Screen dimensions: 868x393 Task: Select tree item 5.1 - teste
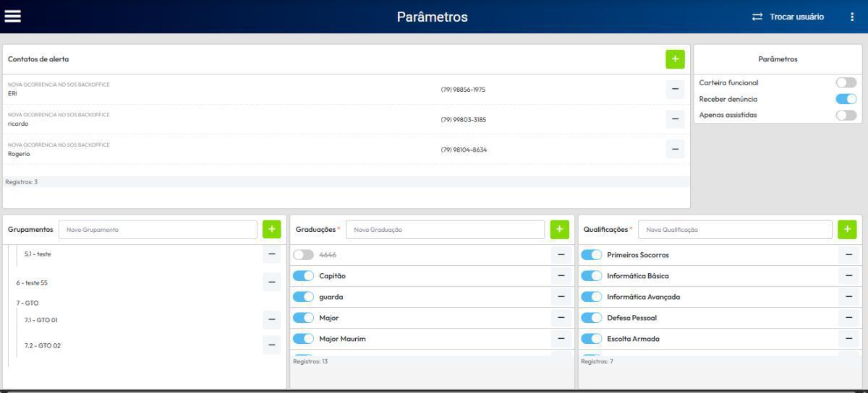tap(38, 254)
